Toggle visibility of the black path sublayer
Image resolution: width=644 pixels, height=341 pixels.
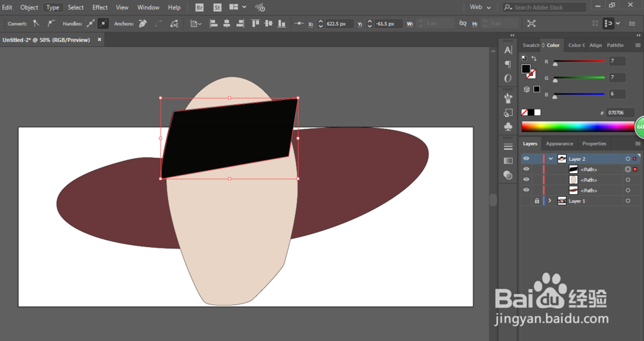click(526, 169)
